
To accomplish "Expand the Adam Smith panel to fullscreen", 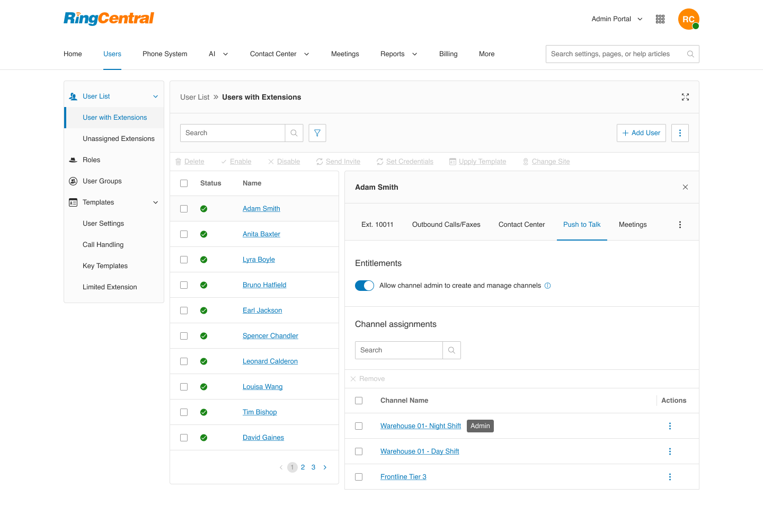I will point(685,97).
